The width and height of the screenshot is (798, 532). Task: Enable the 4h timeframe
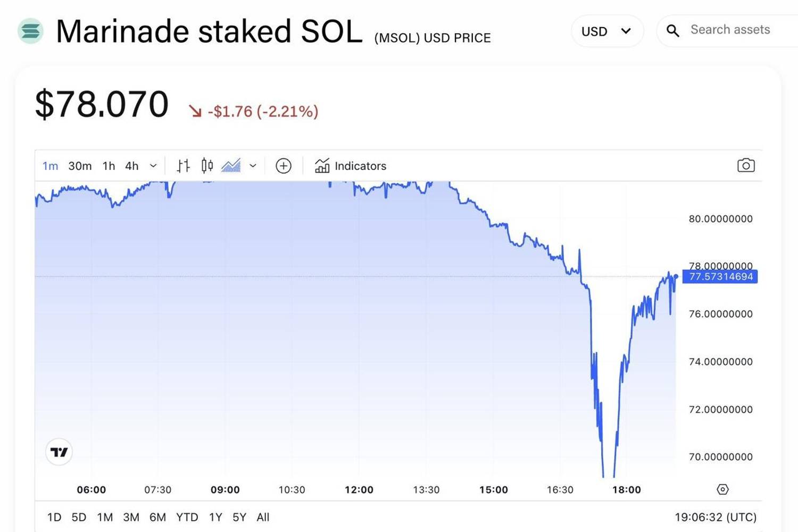pyautogui.click(x=131, y=166)
